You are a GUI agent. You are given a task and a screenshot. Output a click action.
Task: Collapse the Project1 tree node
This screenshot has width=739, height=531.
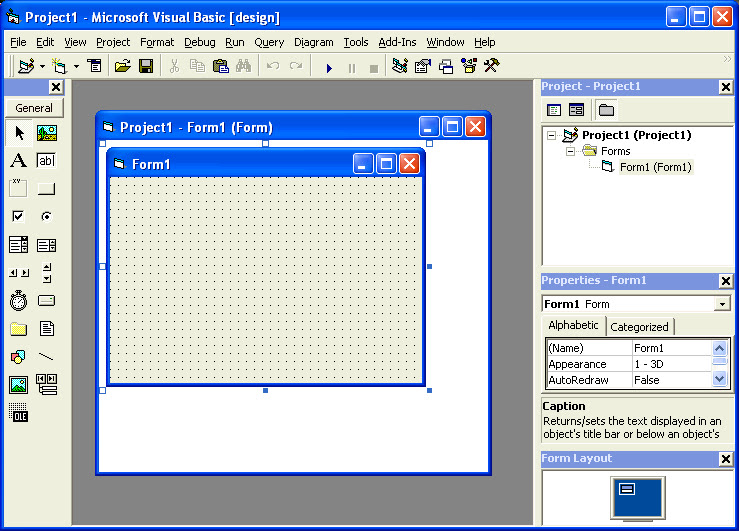point(551,136)
